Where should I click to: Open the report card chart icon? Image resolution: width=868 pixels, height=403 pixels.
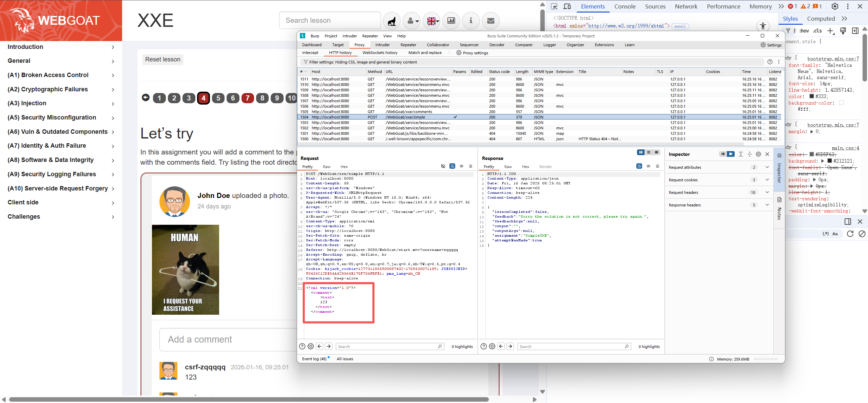click(451, 21)
